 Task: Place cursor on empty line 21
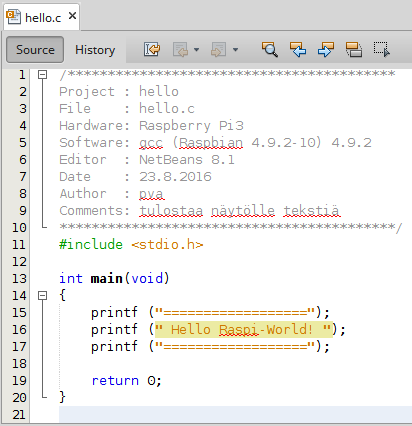point(235,414)
